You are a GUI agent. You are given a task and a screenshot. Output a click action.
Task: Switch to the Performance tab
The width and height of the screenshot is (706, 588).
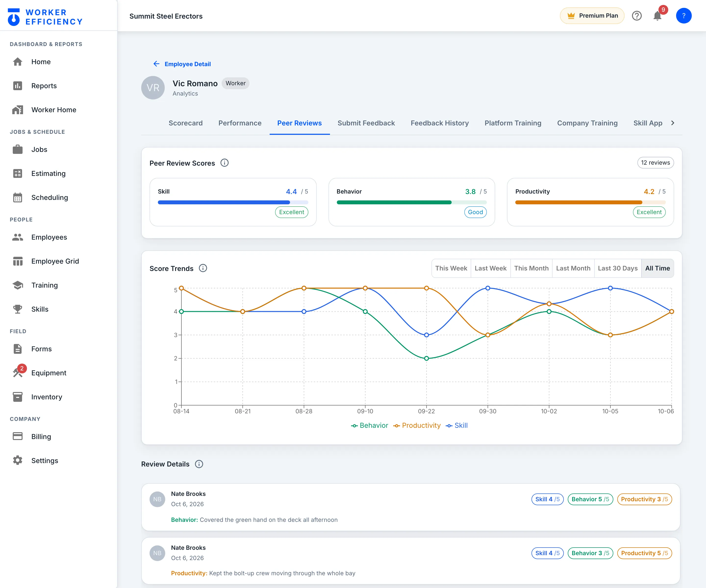point(240,123)
